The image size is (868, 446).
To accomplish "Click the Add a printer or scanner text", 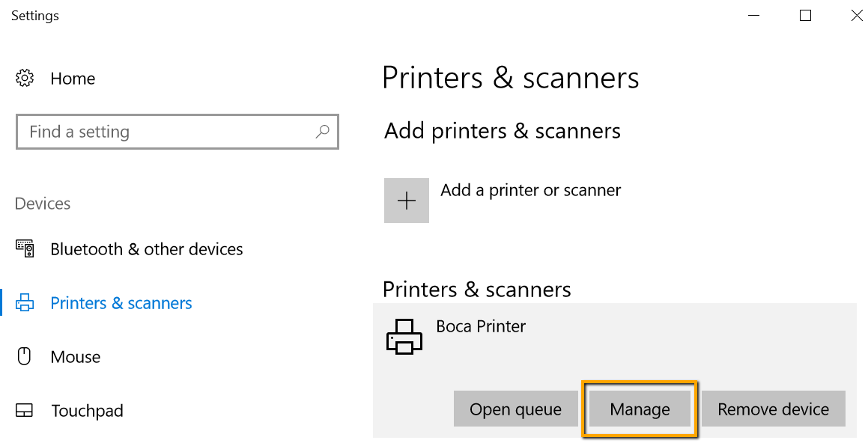I will pos(530,190).
